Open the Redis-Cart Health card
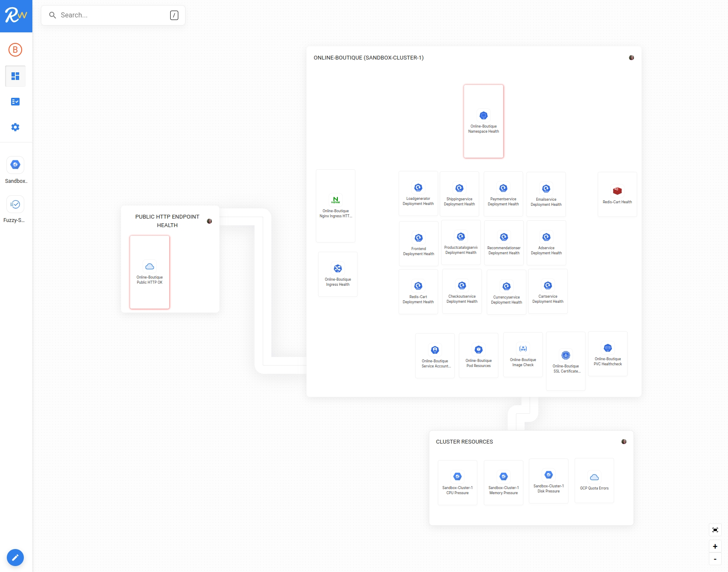This screenshot has height=572, width=728. point(617,194)
